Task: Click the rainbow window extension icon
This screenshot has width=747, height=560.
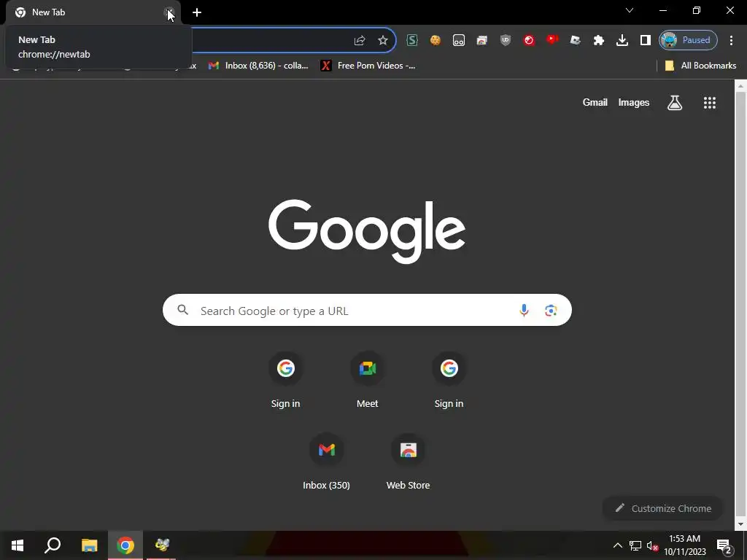Action: pyautogui.click(x=481, y=40)
